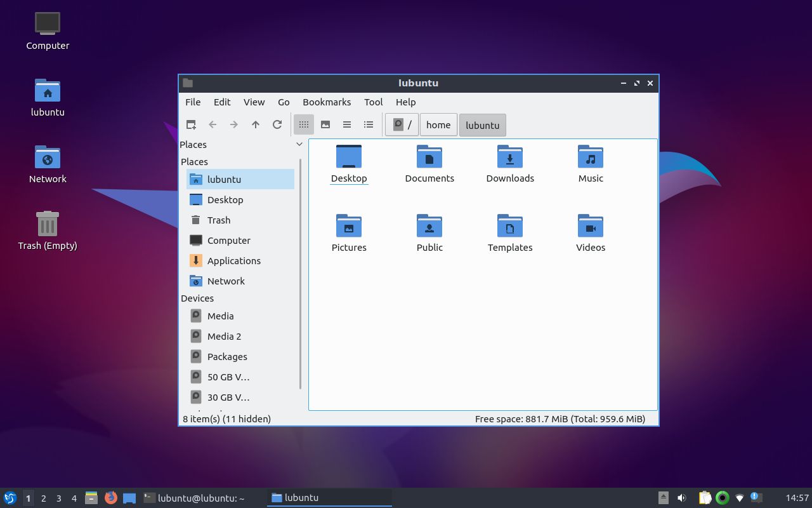Screen dimensions: 812x508
Task: Open the removable media eject tray icon
Action: pyautogui.click(x=663, y=498)
